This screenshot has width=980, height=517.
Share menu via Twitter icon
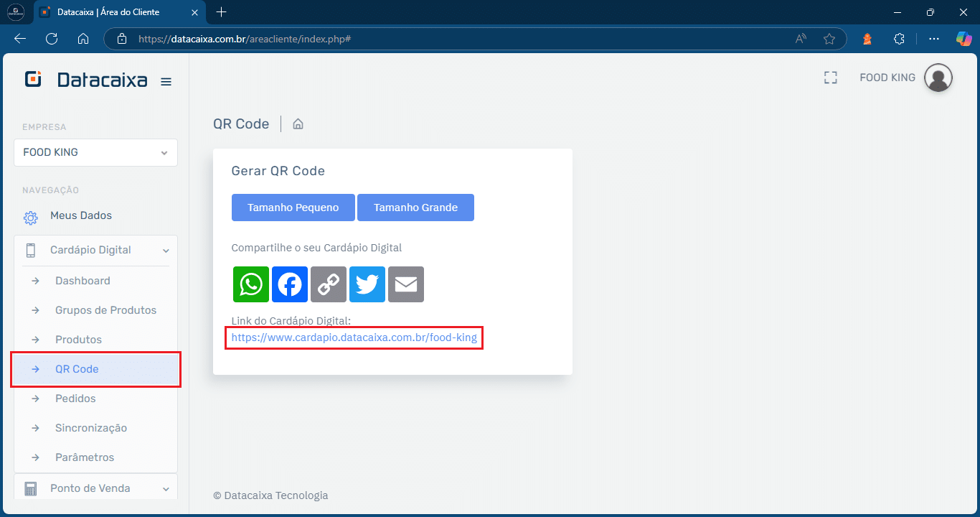367,284
